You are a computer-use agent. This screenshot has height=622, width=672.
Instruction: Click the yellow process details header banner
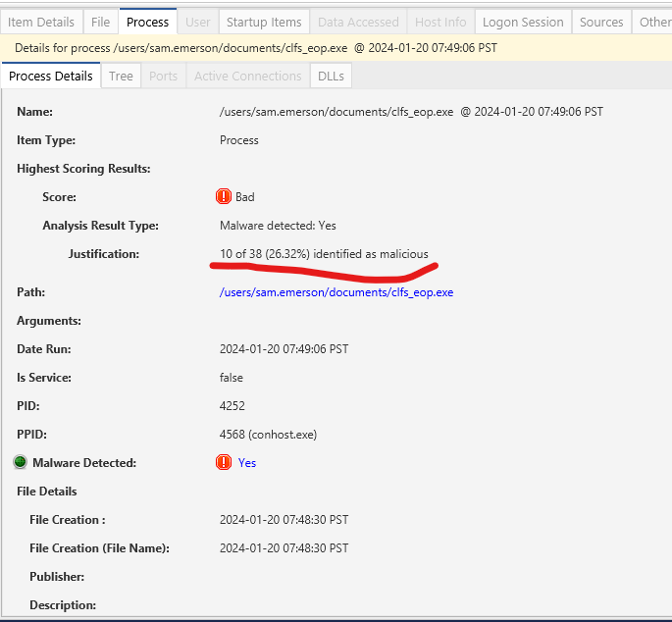(x=336, y=47)
